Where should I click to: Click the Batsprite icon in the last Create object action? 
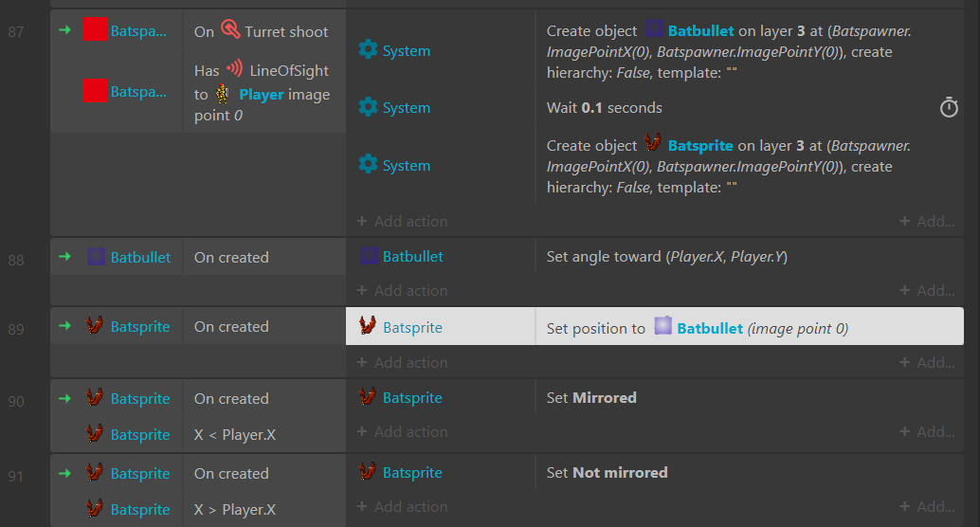coord(652,143)
